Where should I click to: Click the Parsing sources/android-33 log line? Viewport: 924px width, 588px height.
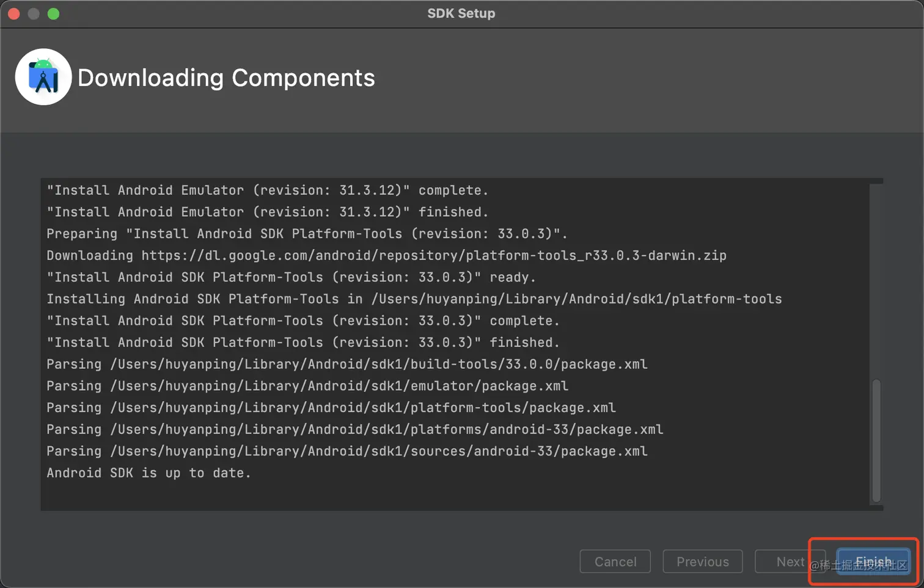tap(346, 451)
